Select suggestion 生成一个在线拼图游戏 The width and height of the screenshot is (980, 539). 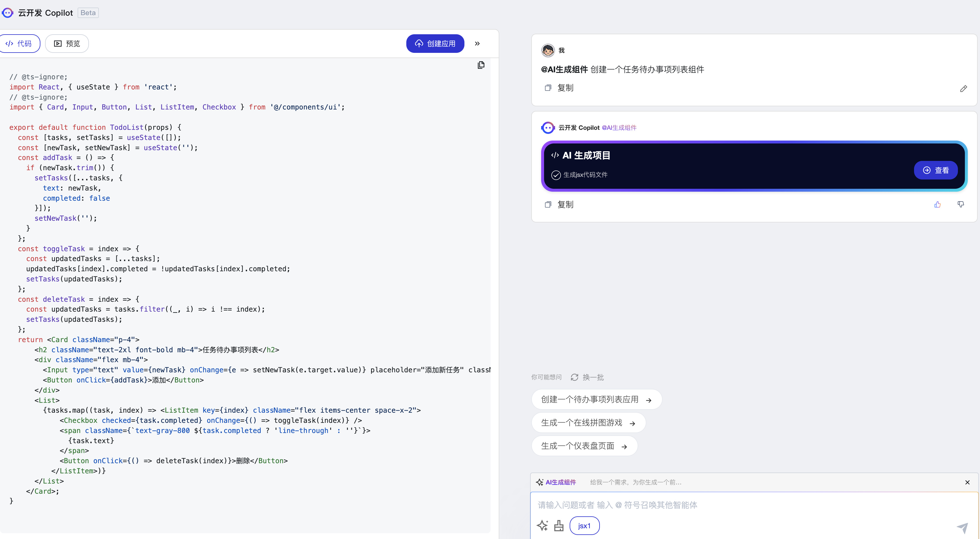tap(588, 423)
